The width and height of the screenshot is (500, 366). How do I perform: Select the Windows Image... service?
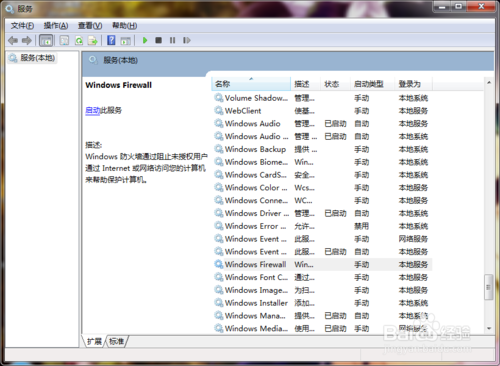322,290
